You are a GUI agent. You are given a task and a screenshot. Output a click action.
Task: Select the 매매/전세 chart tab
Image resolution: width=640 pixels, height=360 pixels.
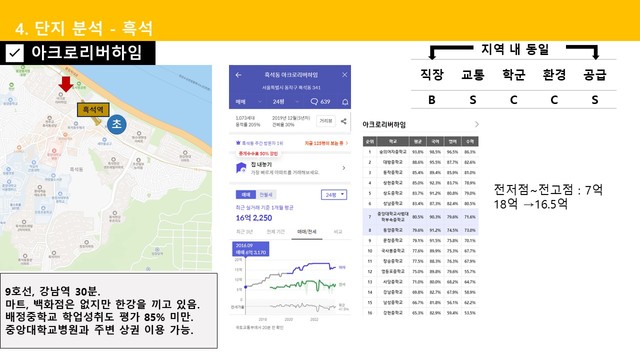pos(307,232)
